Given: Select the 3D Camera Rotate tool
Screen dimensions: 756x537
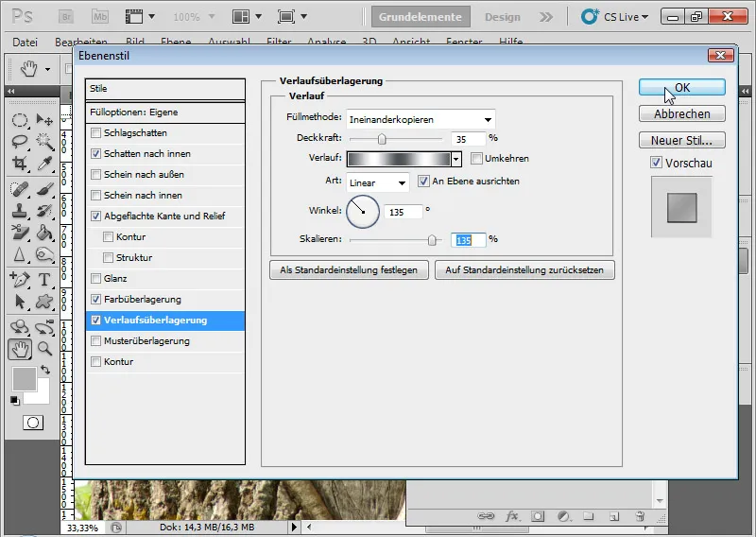Looking at the screenshot, I should 44,326.
